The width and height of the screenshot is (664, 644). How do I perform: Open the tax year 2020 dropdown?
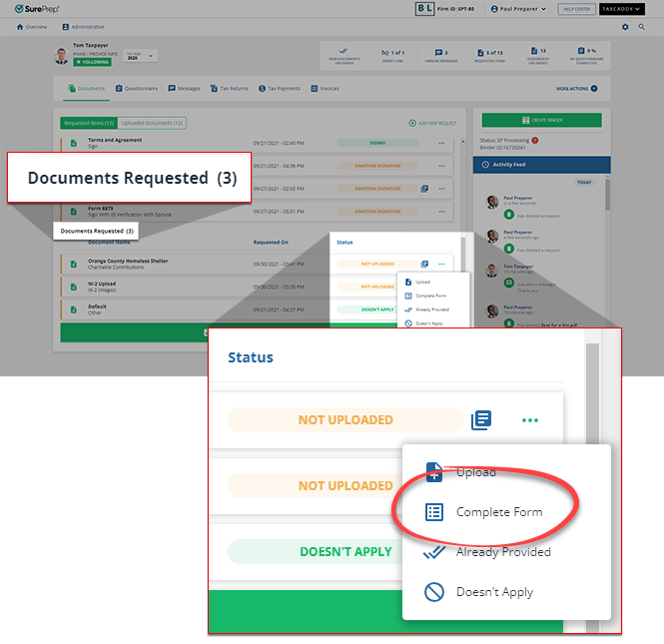(x=140, y=56)
